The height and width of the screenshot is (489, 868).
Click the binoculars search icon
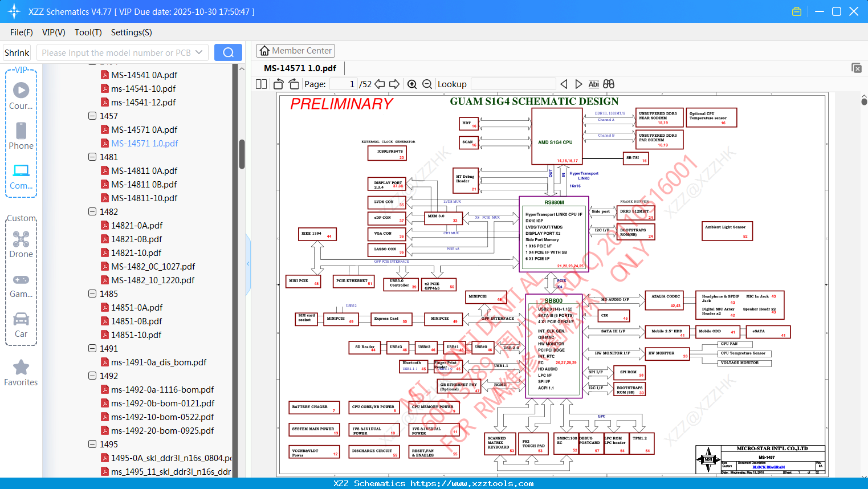609,84
